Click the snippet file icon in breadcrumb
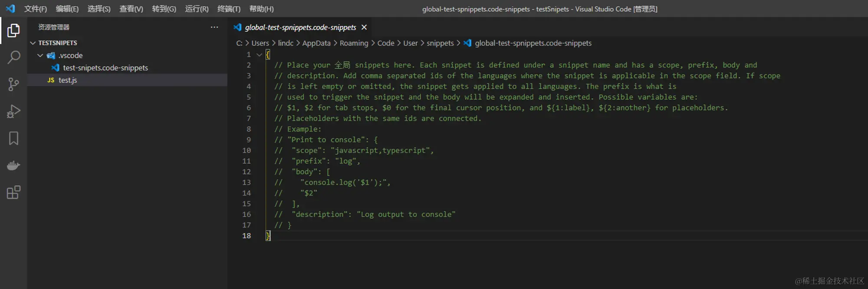 tap(467, 43)
